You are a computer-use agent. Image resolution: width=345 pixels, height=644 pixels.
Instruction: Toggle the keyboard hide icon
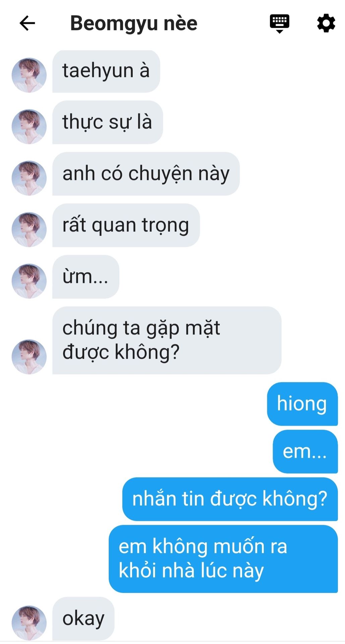280,23
